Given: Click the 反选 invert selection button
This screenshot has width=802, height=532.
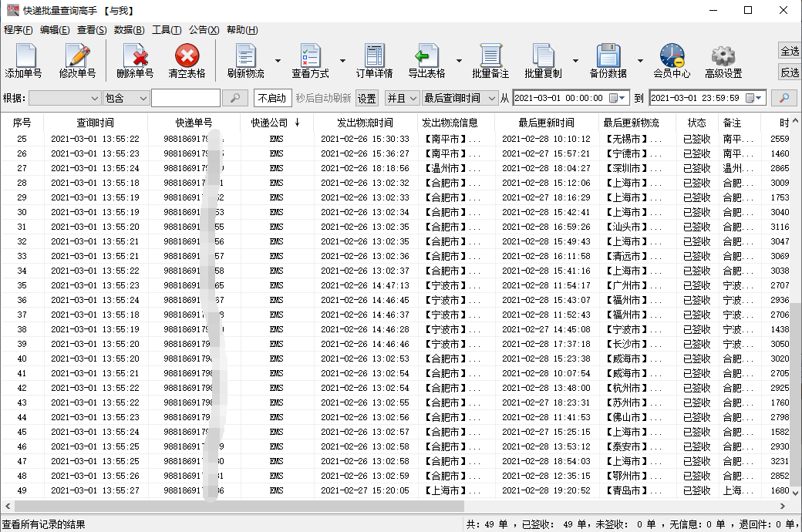Looking at the screenshot, I should 790,72.
